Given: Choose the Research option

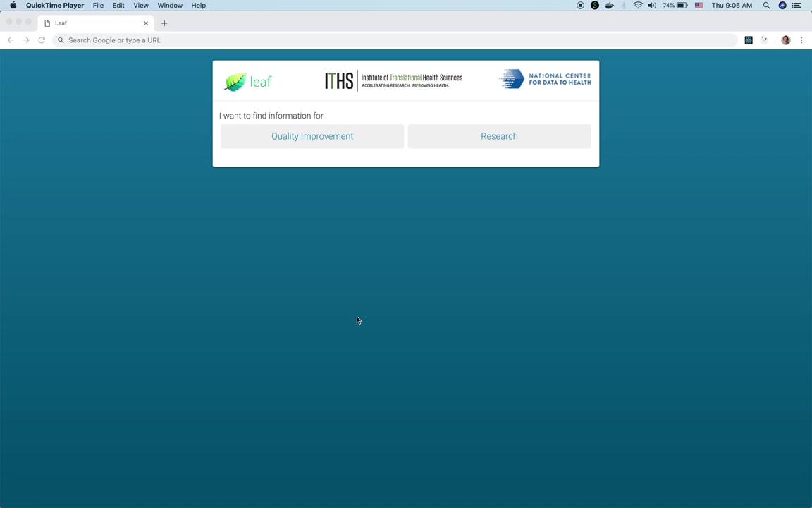Looking at the screenshot, I should coord(499,136).
